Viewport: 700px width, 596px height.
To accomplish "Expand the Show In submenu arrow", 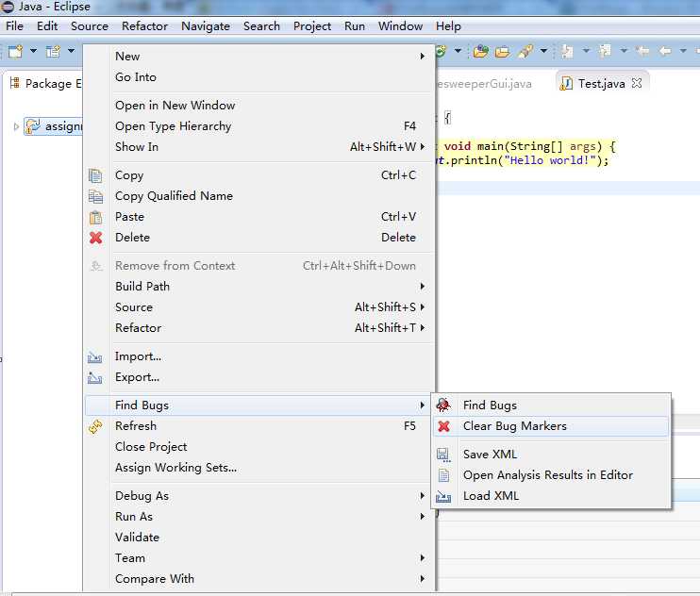I will (422, 147).
